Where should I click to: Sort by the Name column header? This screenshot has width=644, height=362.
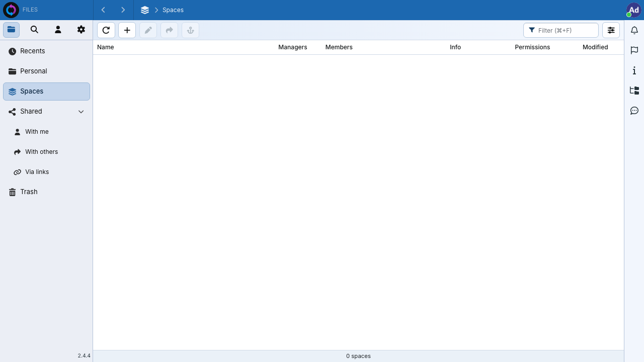(106, 47)
